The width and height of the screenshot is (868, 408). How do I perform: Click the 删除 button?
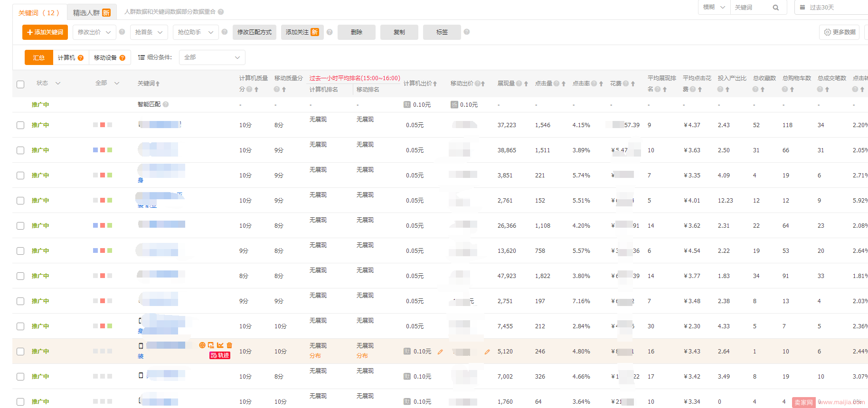click(x=357, y=32)
